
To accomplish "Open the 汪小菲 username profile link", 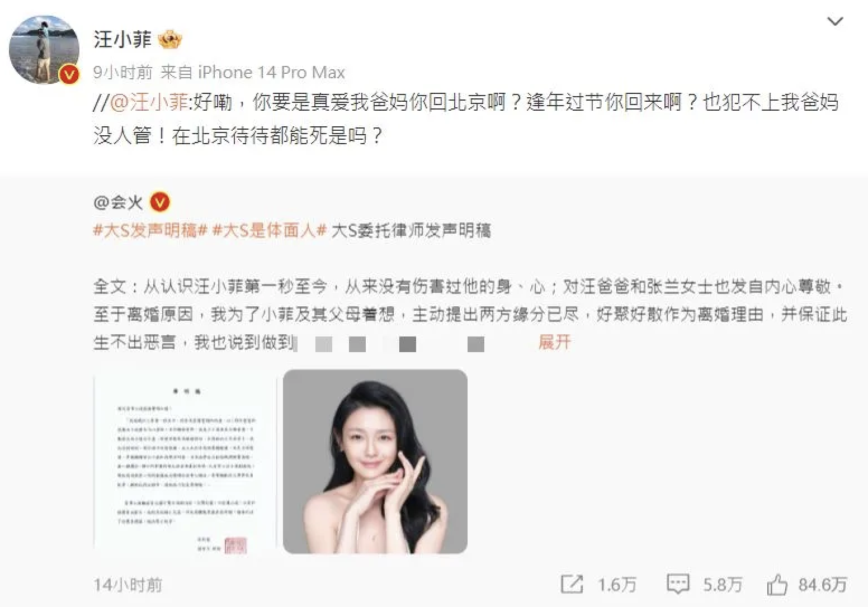I will coord(122,40).
